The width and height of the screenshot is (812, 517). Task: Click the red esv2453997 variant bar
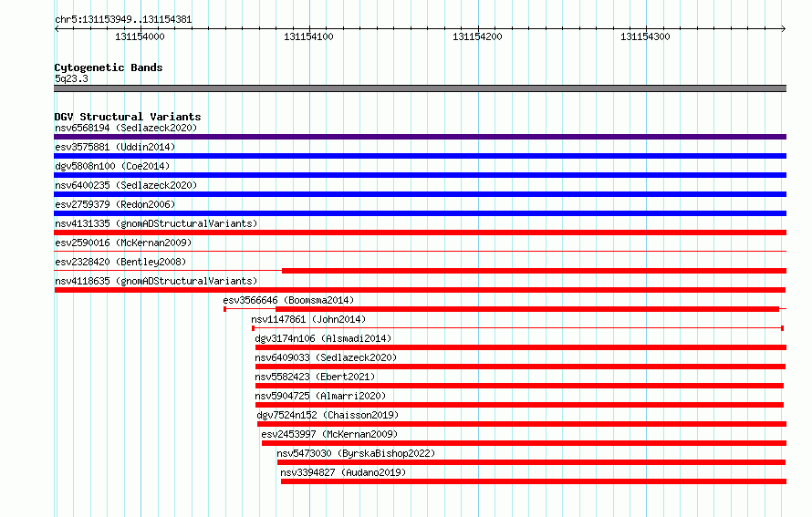coord(524,443)
